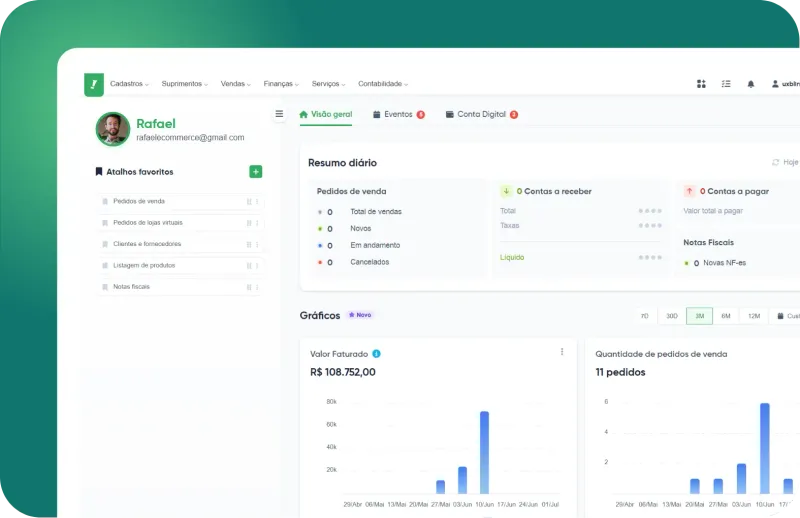800x518 pixels.
Task: Open options dots for Pedidos de venda shortcut
Action: [x=257, y=202]
